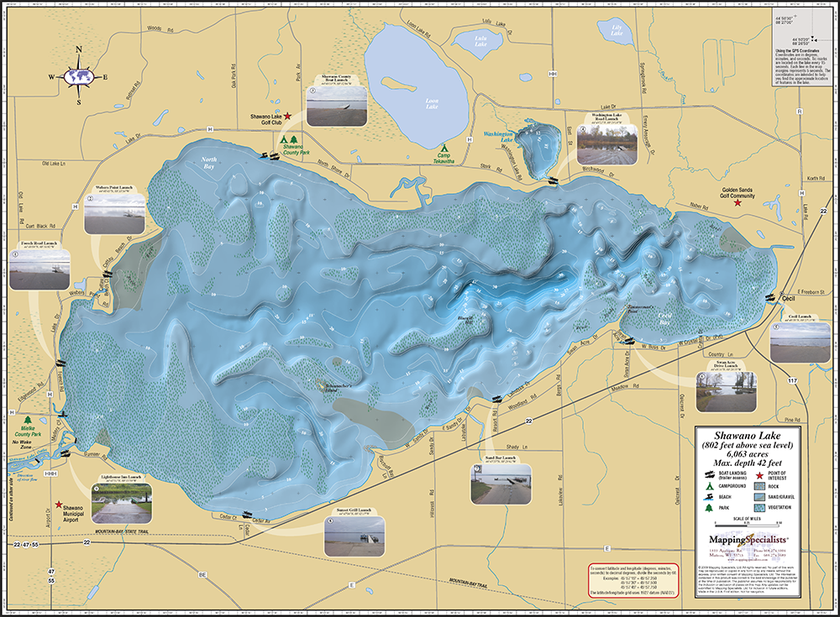Click the MappingSpecialists logo
The width and height of the screenshot is (840, 617).
(748, 540)
